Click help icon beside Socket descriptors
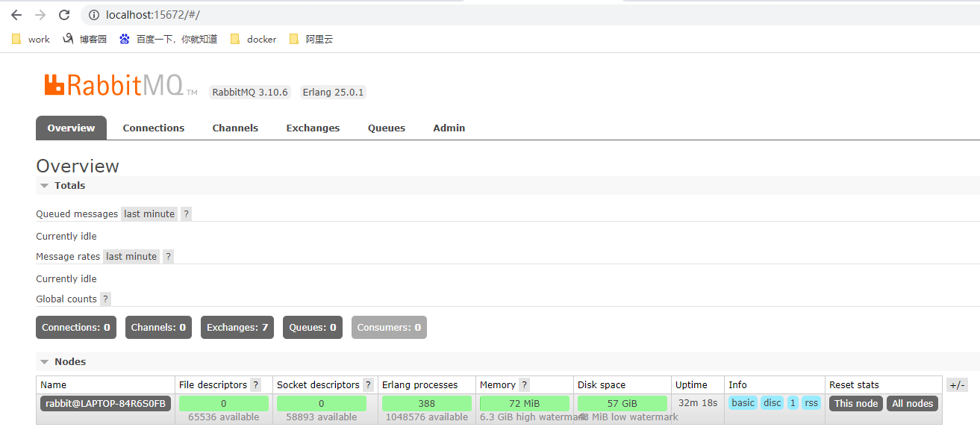 pos(368,385)
